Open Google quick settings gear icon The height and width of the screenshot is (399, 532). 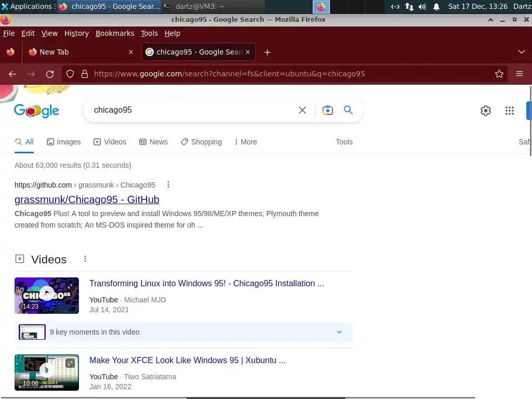[486, 111]
